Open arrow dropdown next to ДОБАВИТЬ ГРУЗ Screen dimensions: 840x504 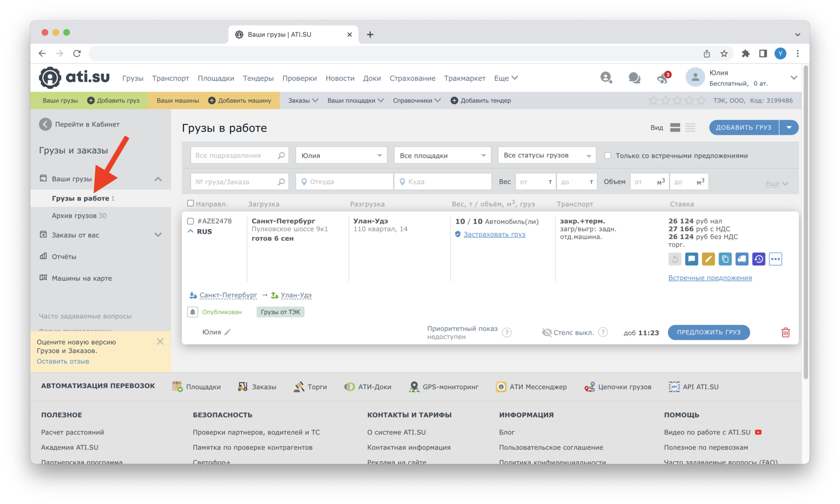(x=789, y=127)
